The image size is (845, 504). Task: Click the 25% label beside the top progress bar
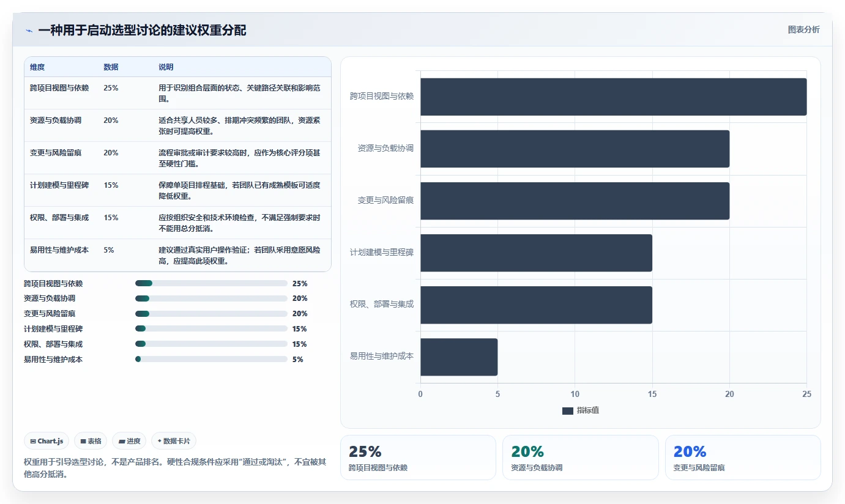click(x=300, y=284)
